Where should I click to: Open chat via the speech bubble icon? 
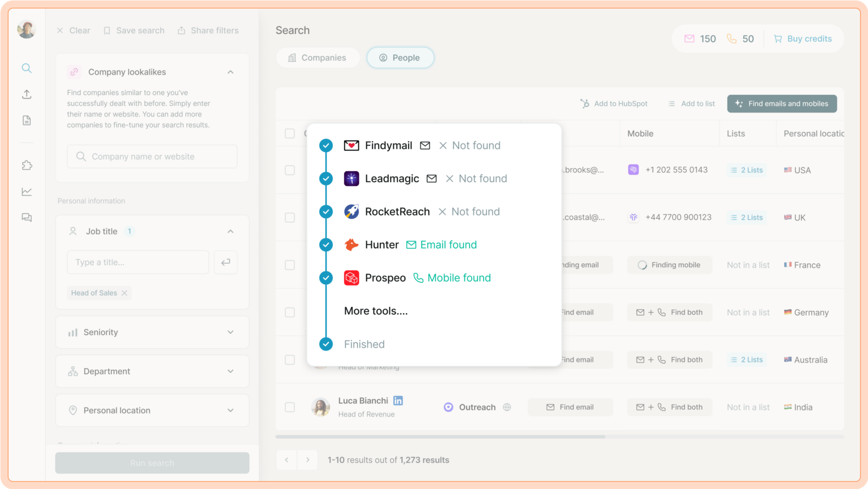(x=26, y=217)
